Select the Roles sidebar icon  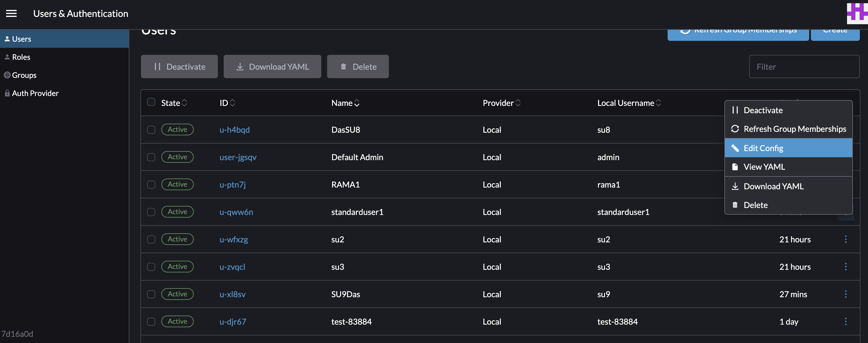(x=7, y=57)
